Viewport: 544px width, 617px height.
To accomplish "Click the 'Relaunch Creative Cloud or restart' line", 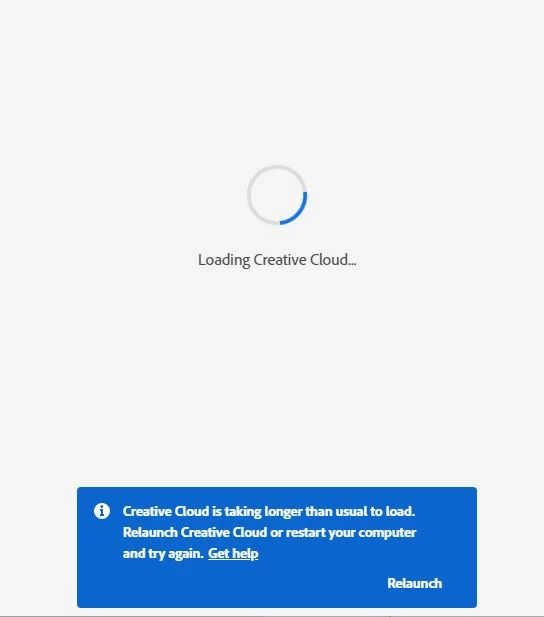I will pyautogui.click(x=269, y=532).
